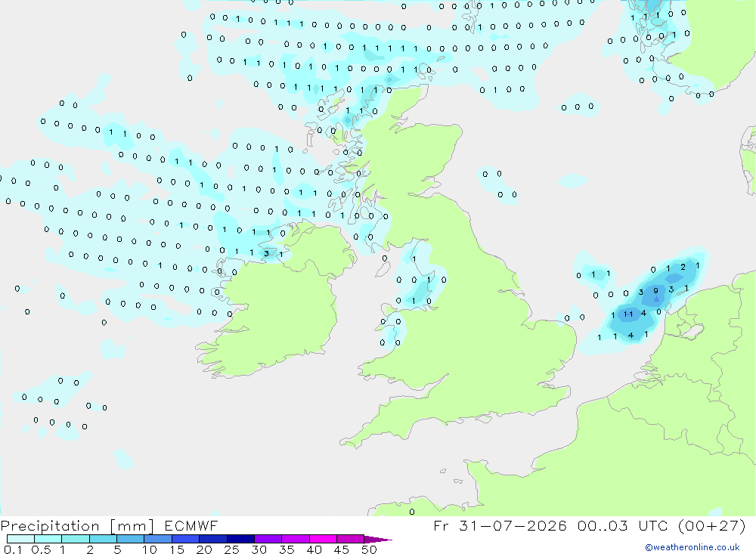
Task: Pick the 5–10 mm legend swatch
Action: 131,539
